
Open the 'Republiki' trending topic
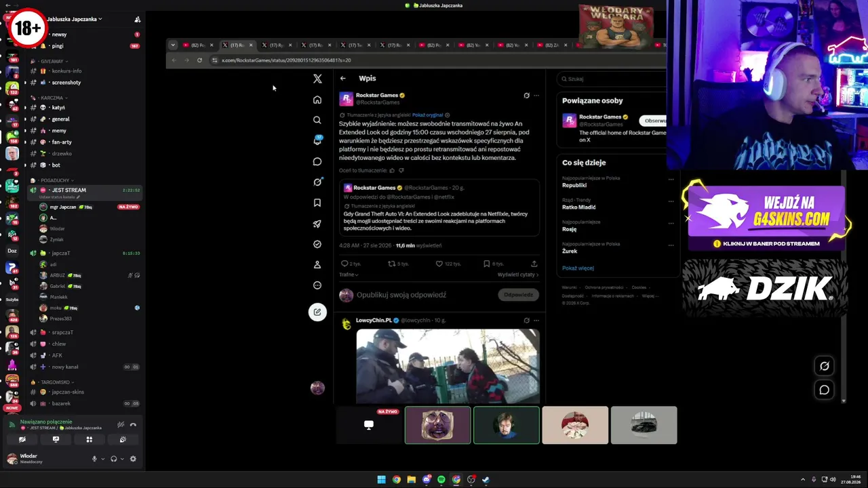tap(574, 185)
